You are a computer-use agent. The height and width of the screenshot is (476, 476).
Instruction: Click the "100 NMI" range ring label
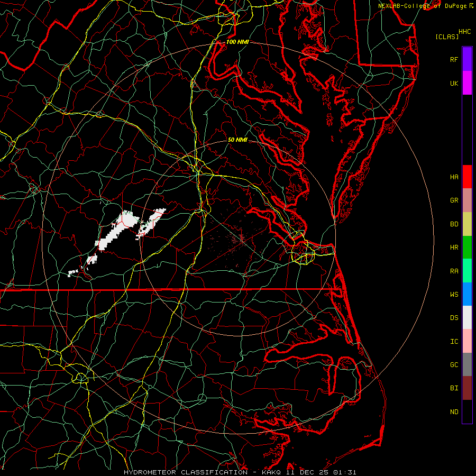[x=237, y=42]
